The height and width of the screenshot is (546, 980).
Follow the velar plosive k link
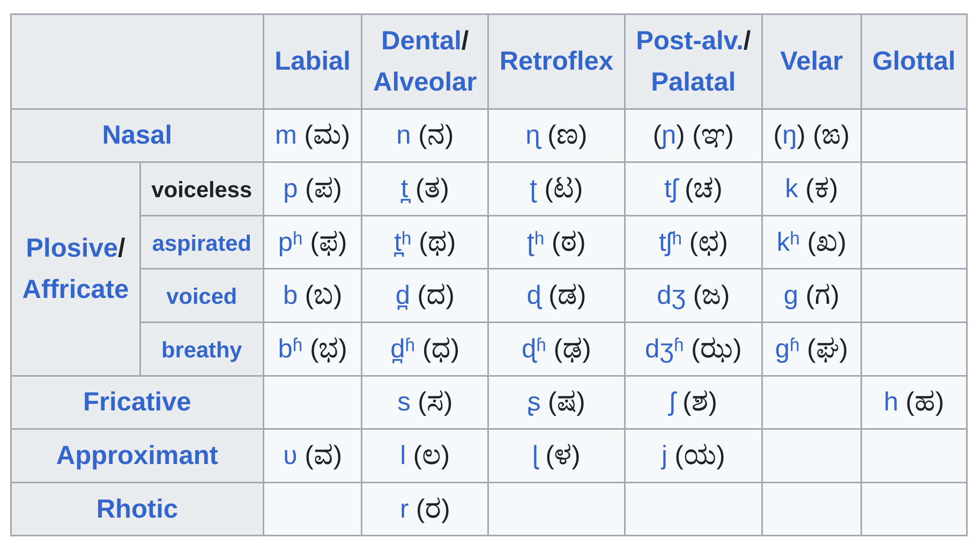click(791, 189)
